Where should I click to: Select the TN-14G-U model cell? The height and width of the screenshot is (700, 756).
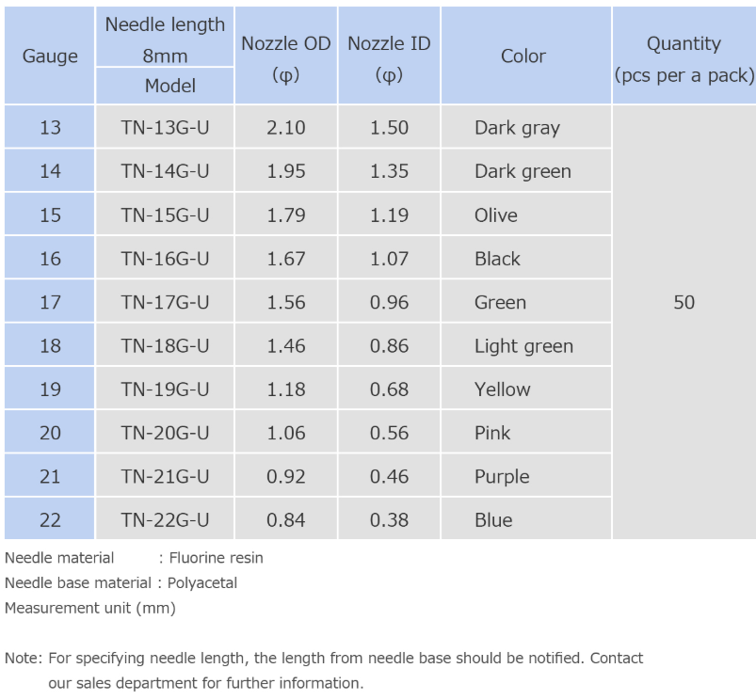pos(165,171)
